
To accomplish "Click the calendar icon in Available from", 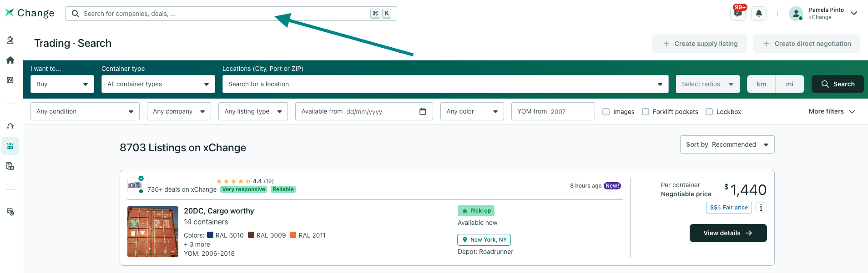I will (423, 111).
